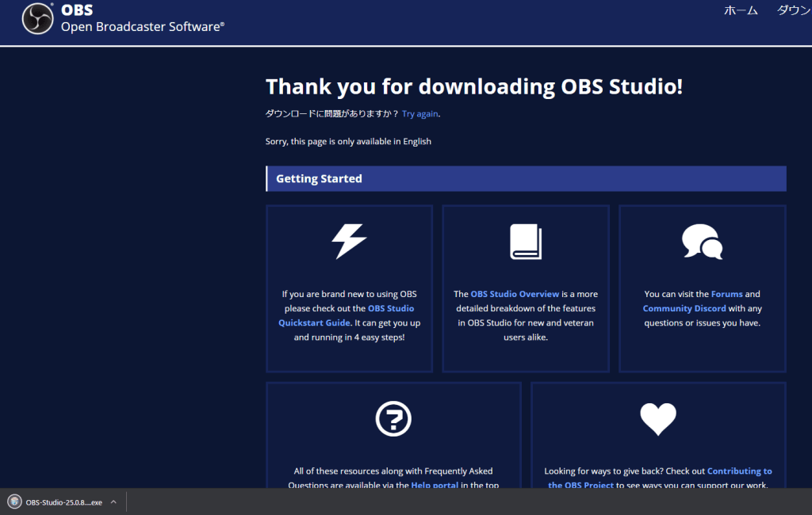Open the ホーム menu item

coord(741,10)
